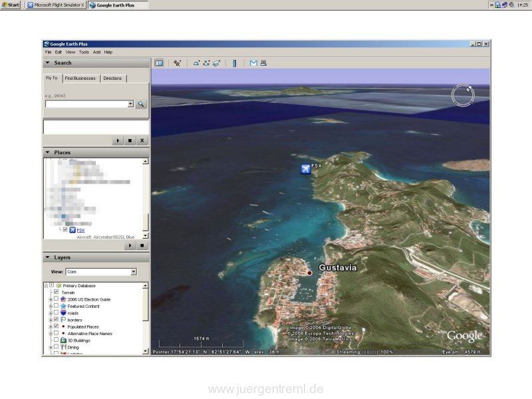This screenshot has width=532, height=399.
Task: Clear search results with X button
Action: [x=142, y=140]
